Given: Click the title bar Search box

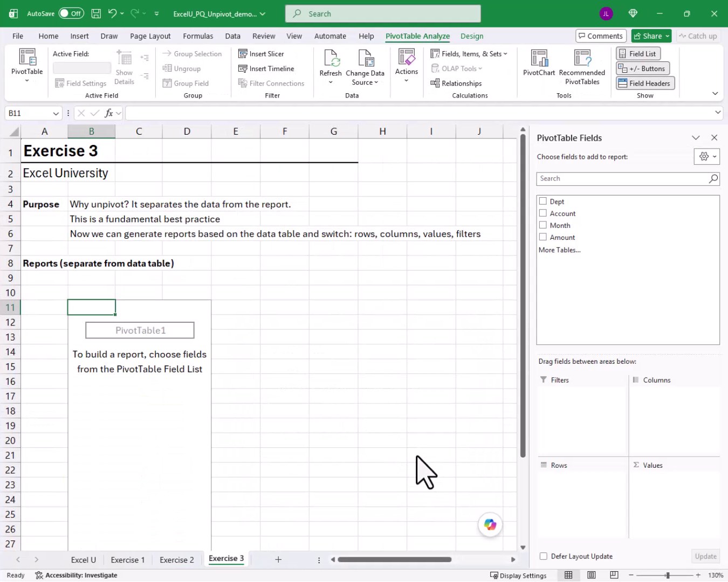Looking at the screenshot, I should [x=383, y=13].
